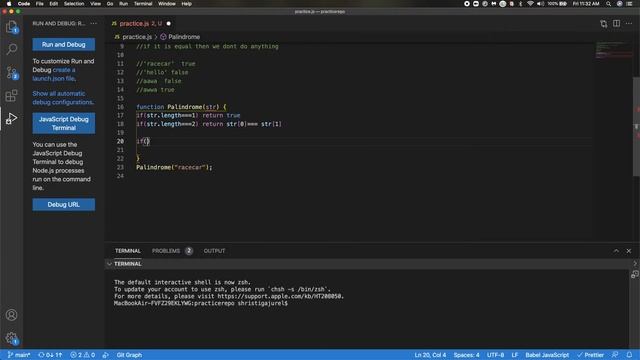Collapse the TERMINAL section chevron
The width and height of the screenshot is (640, 360).
tap(109, 264)
